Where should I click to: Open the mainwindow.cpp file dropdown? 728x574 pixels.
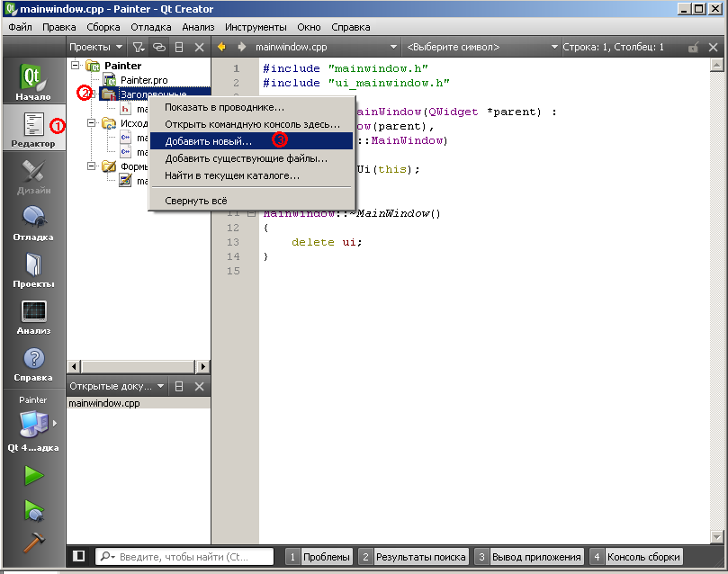click(x=326, y=47)
